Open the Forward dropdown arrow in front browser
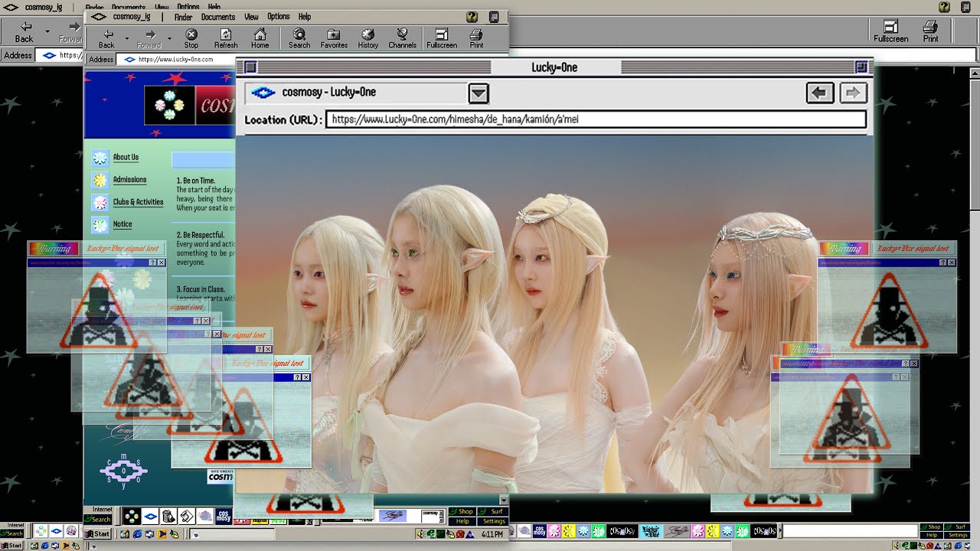 [169, 37]
